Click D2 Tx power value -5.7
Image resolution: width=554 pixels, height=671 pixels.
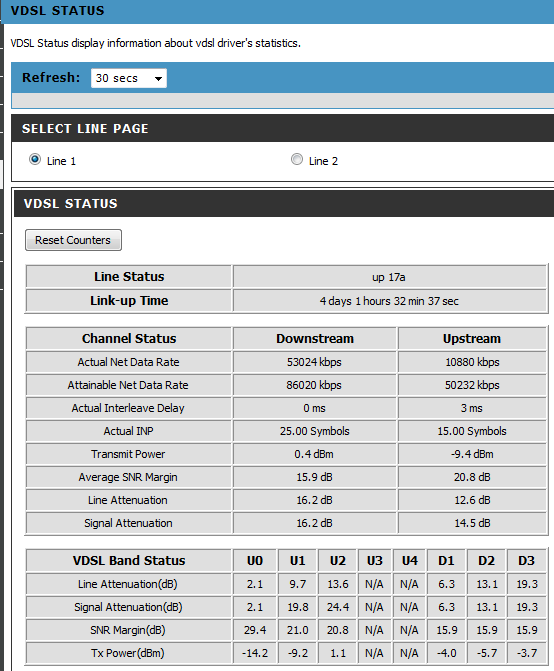[x=486, y=653]
